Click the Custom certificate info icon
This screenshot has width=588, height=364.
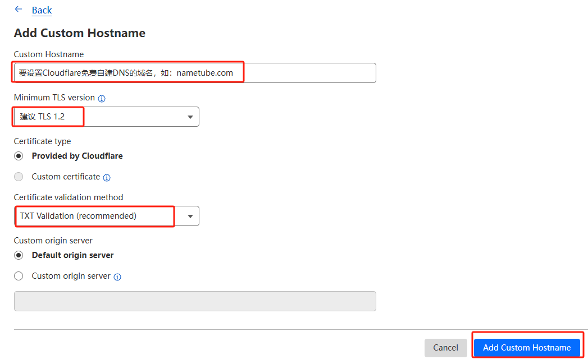pyautogui.click(x=107, y=178)
